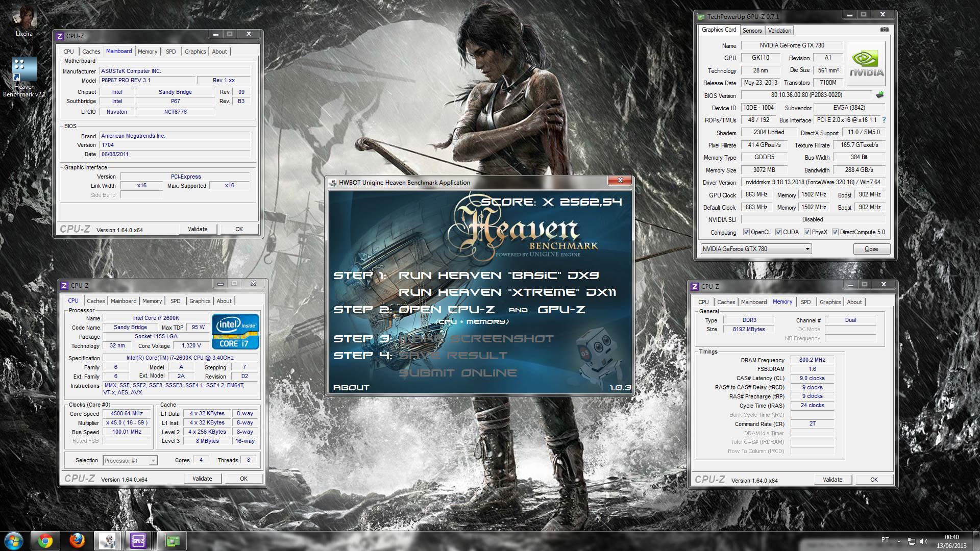Viewport: 980px width, 551px height.
Task: Click Run Heaven "Xtreme" DX11
Action: coord(507,292)
